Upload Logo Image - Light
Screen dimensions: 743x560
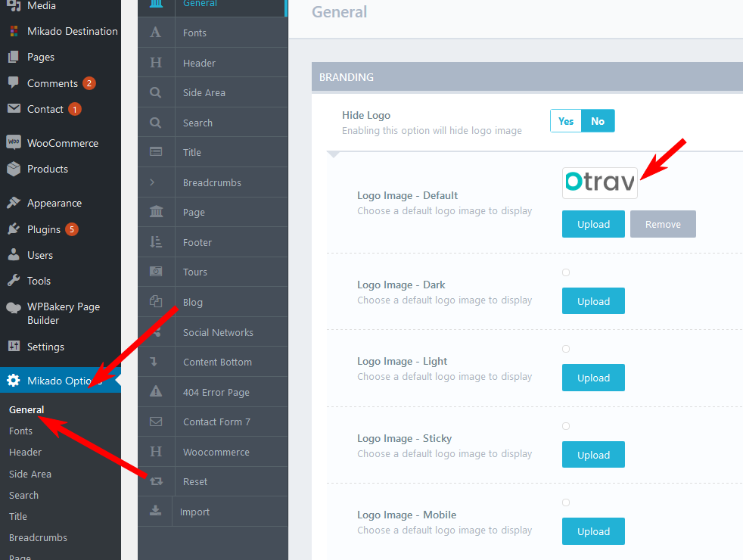(x=593, y=378)
